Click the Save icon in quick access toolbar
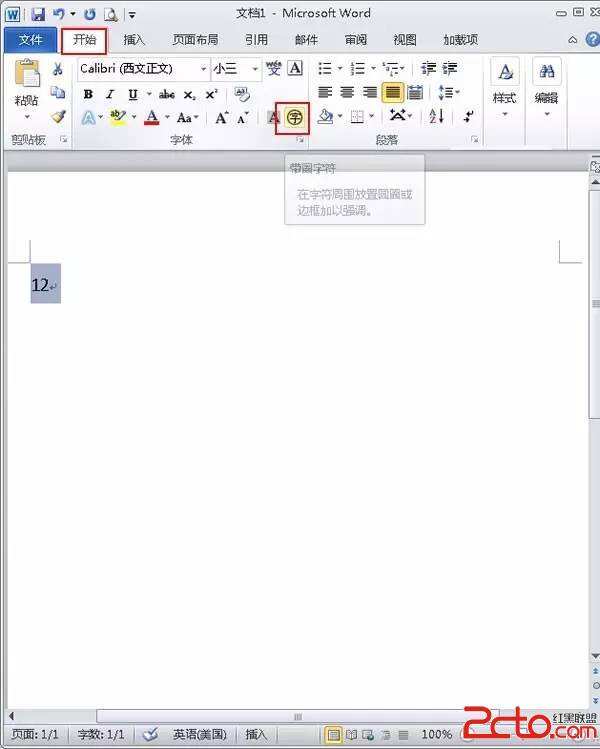The image size is (600, 749). click(38, 14)
